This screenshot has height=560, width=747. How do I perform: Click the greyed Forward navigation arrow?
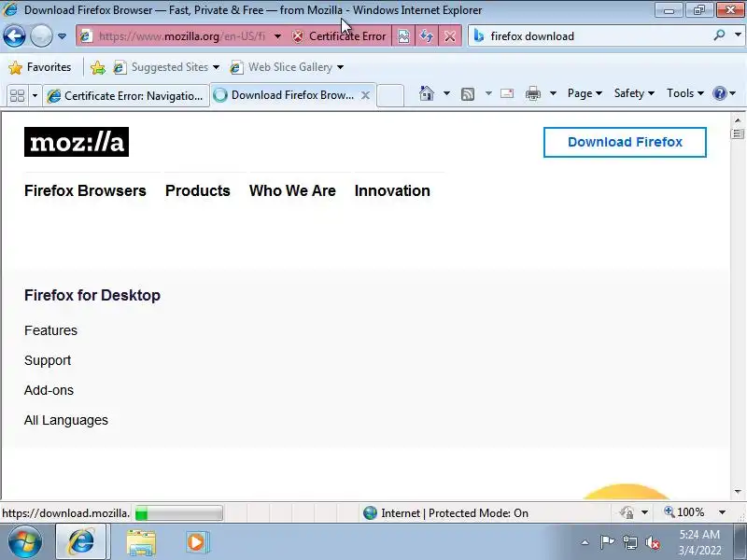coord(41,35)
